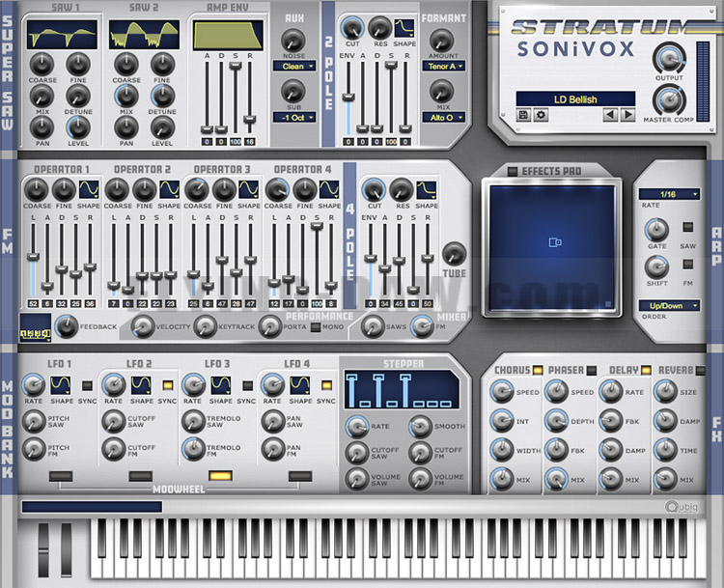Toggle the Arp FM switch
This screenshot has height=588, width=724.
(688, 265)
